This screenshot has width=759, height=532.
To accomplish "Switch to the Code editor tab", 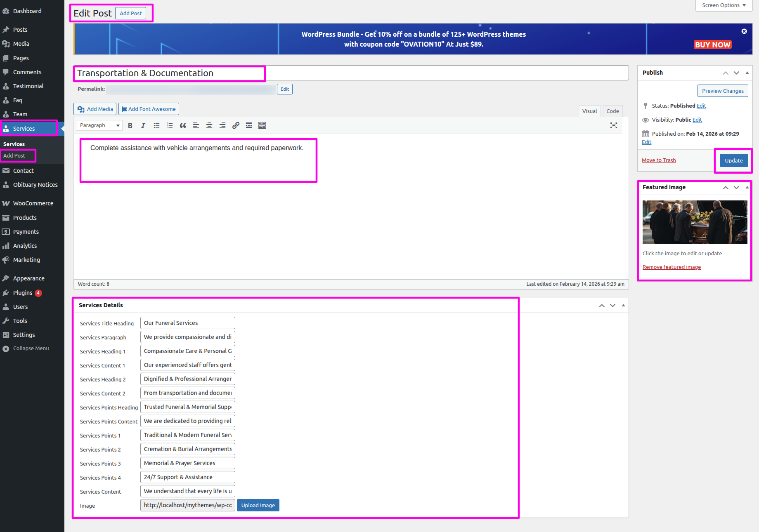I will tap(612, 111).
